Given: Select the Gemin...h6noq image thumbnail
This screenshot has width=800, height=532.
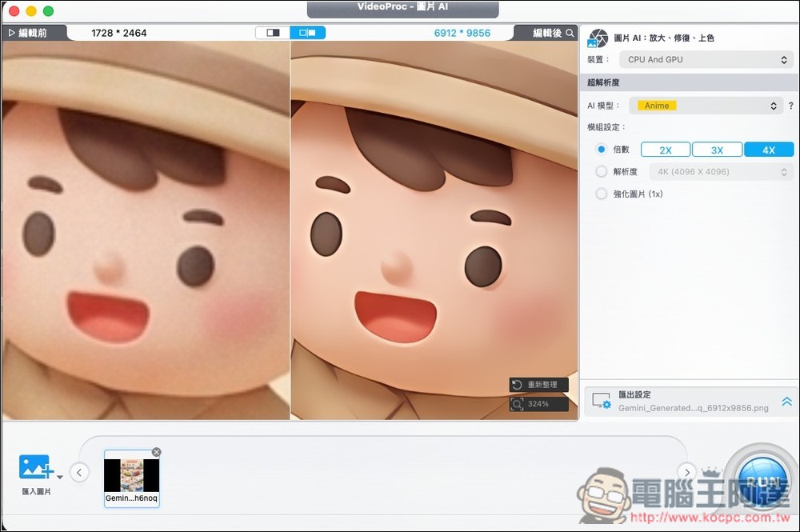Looking at the screenshot, I should pyautogui.click(x=131, y=478).
